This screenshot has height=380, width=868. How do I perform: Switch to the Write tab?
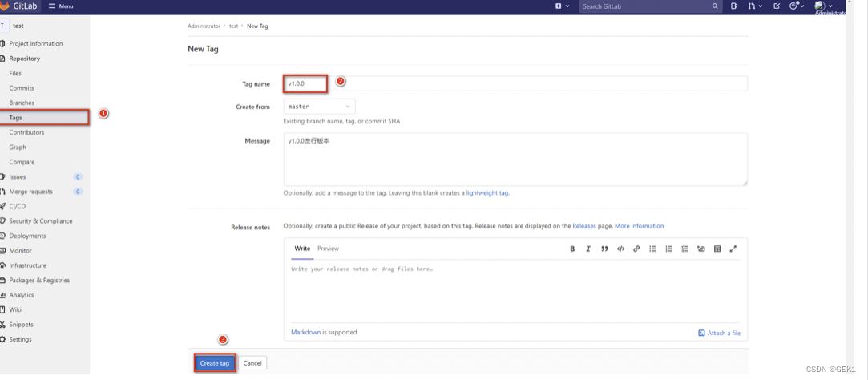tap(302, 249)
